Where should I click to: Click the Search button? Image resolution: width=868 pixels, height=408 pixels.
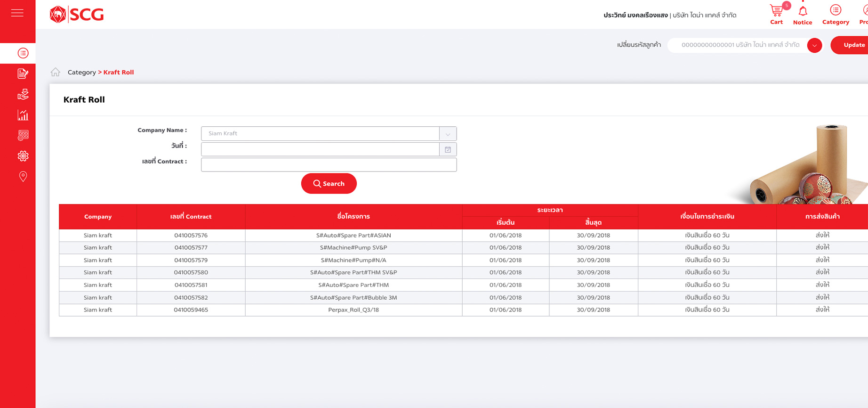tap(329, 184)
